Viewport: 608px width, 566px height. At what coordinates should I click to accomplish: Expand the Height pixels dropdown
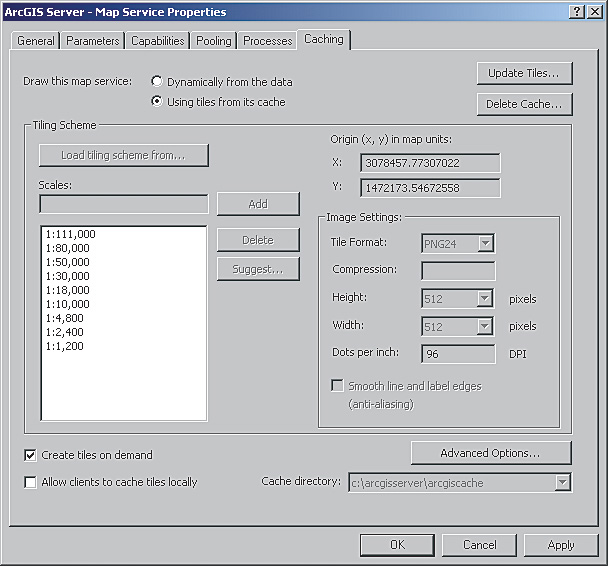485,299
